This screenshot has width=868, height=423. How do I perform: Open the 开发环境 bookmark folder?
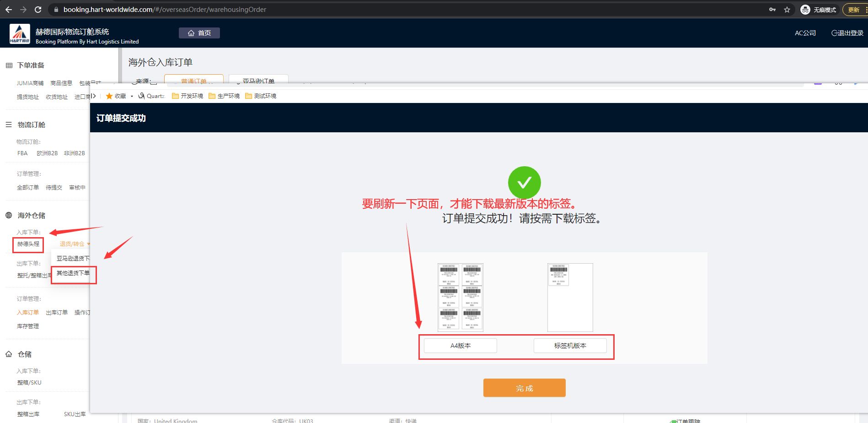pos(188,96)
